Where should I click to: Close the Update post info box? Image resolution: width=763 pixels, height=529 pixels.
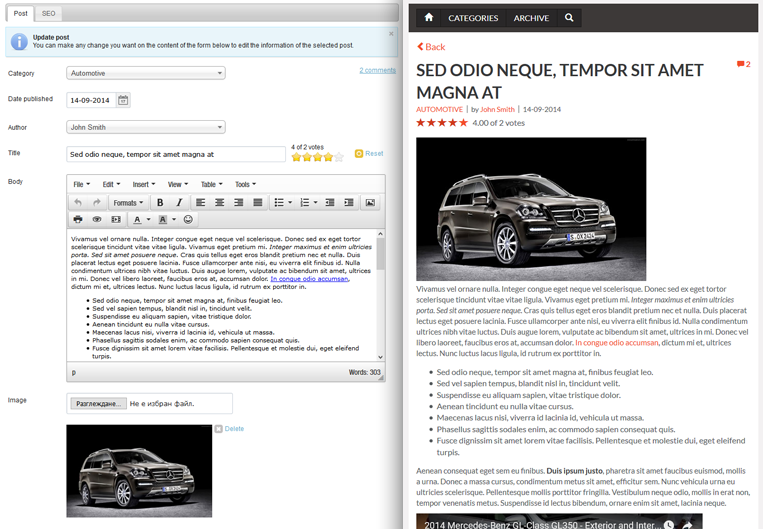391,34
